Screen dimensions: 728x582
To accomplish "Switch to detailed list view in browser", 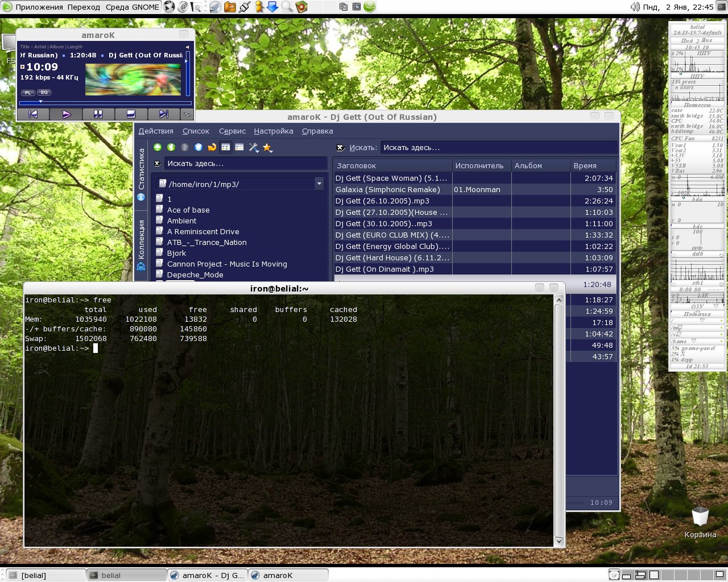I will (239, 147).
